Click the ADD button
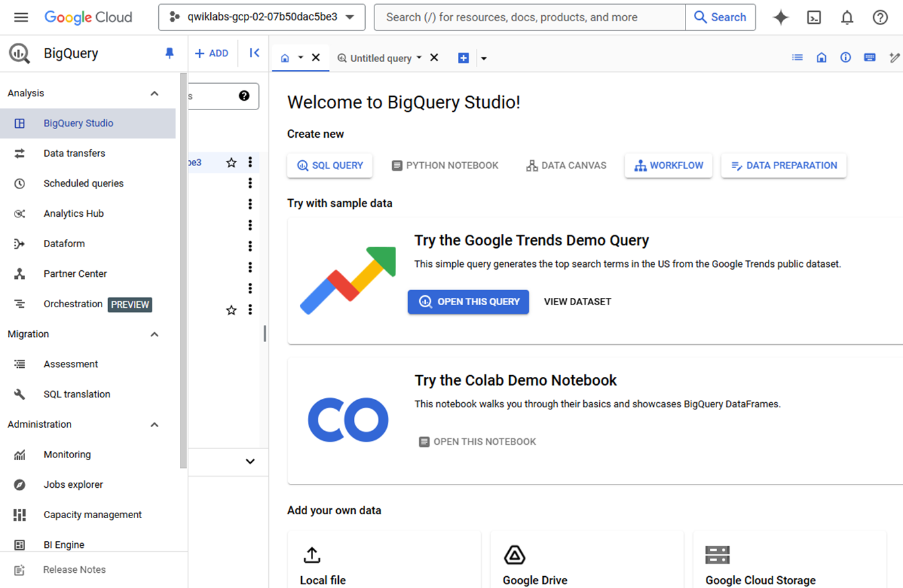903x588 pixels. pos(212,53)
